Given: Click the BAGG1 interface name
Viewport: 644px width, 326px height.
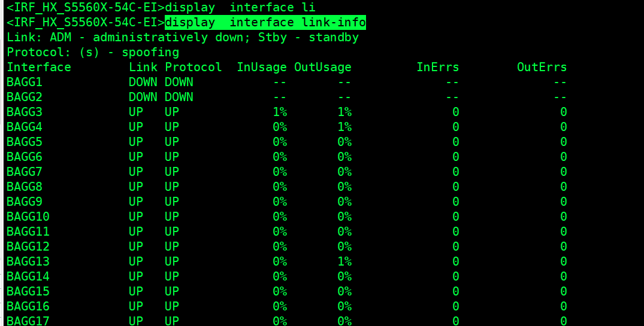Looking at the screenshot, I should pyautogui.click(x=25, y=82).
